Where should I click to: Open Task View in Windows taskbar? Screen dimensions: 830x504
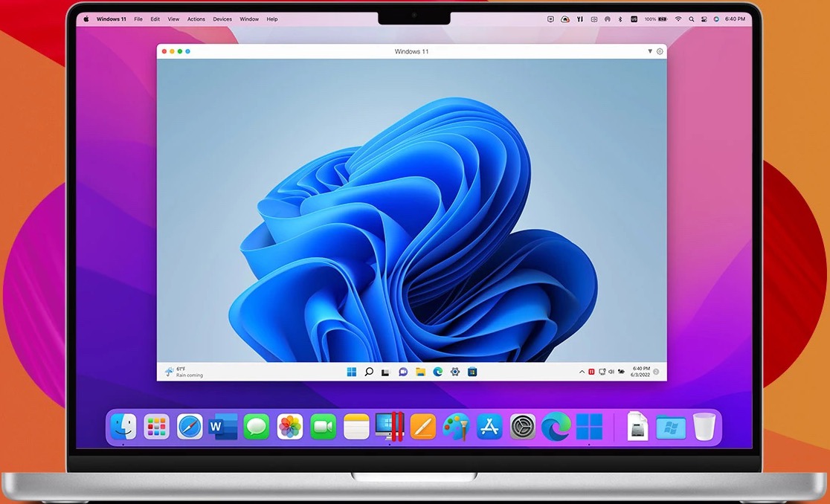tap(385, 372)
